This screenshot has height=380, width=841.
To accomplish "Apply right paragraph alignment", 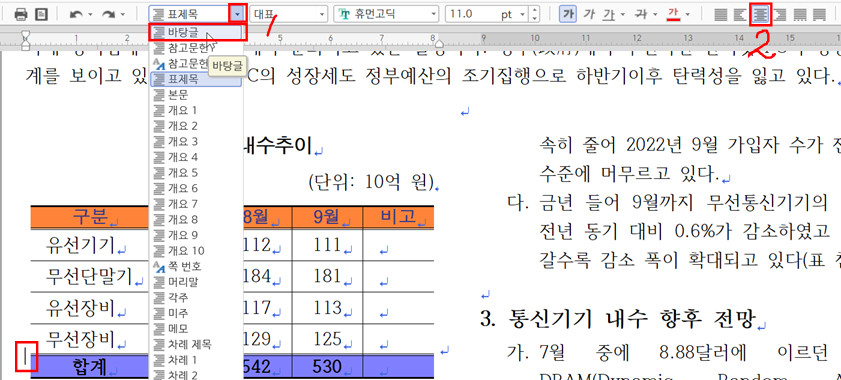I will (x=780, y=14).
